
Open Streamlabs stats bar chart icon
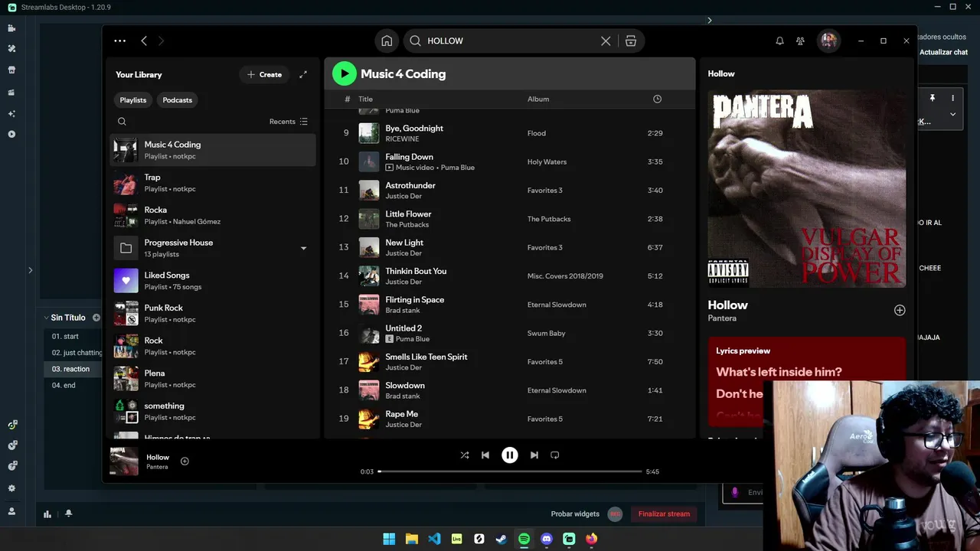click(47, 514)
